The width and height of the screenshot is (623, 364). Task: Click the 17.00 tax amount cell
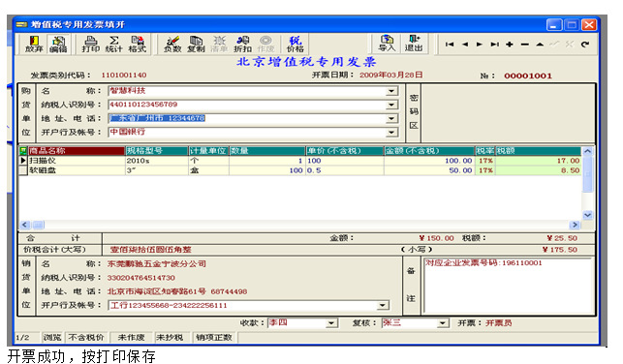538,161
